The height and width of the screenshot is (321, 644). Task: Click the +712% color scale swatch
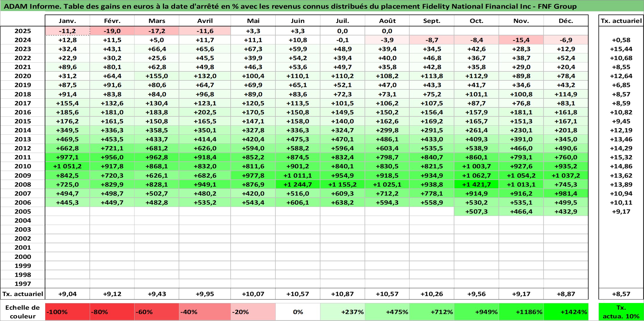[432, 312]
